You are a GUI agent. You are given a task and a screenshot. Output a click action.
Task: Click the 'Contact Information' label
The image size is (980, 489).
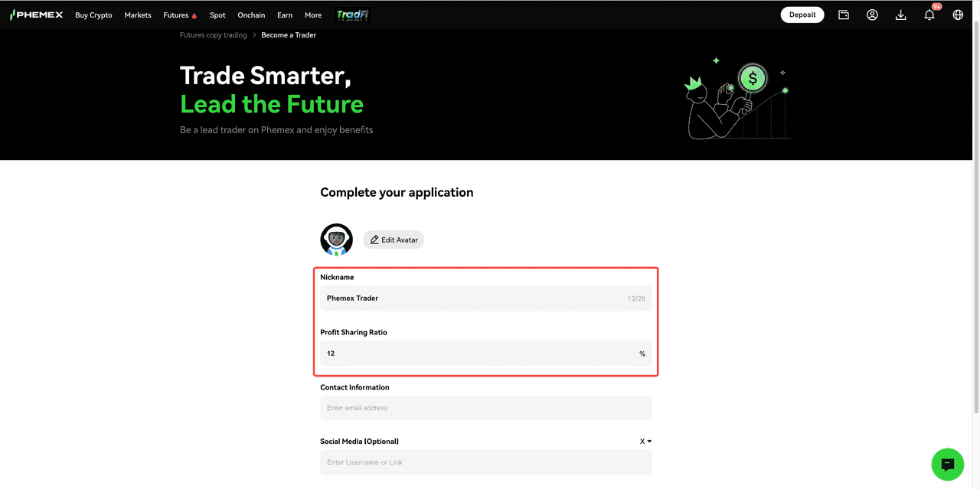[x=354, y=388]
